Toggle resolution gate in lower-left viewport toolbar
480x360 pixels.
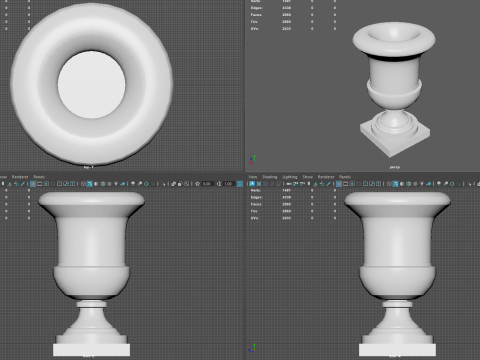tap(46, 184)
